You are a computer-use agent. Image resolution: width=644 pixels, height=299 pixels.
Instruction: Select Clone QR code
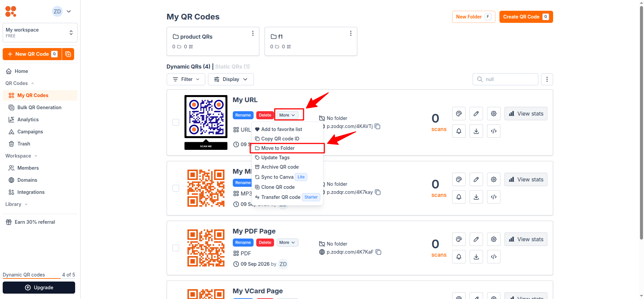(287, 187)
